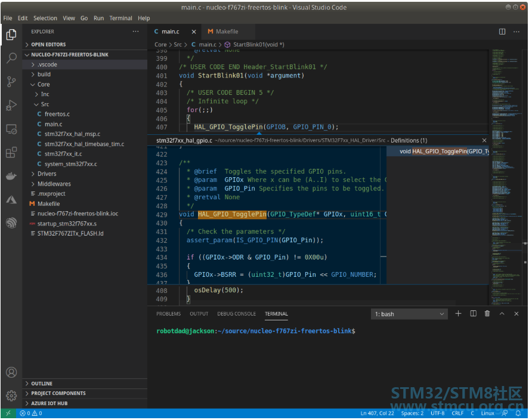The height and width of the screenshot is (420, 529).
Task: Expand the AZURE IOT HUB section
Action: coord(85,403)
